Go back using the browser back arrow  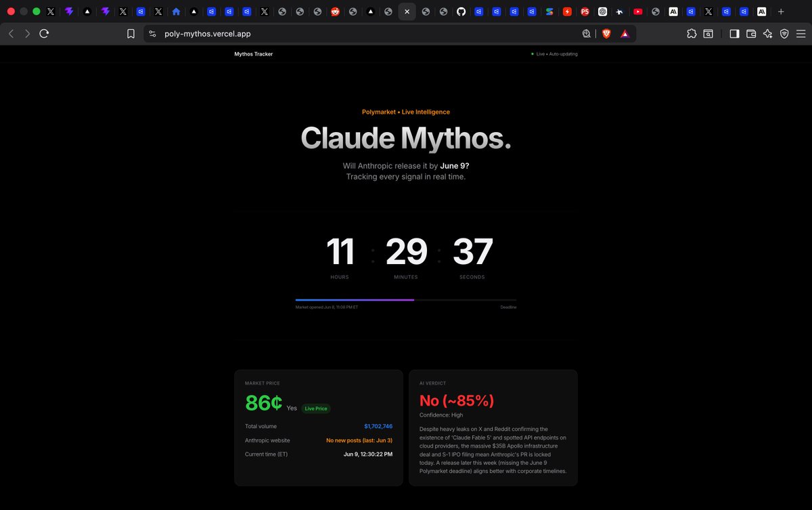11,33
